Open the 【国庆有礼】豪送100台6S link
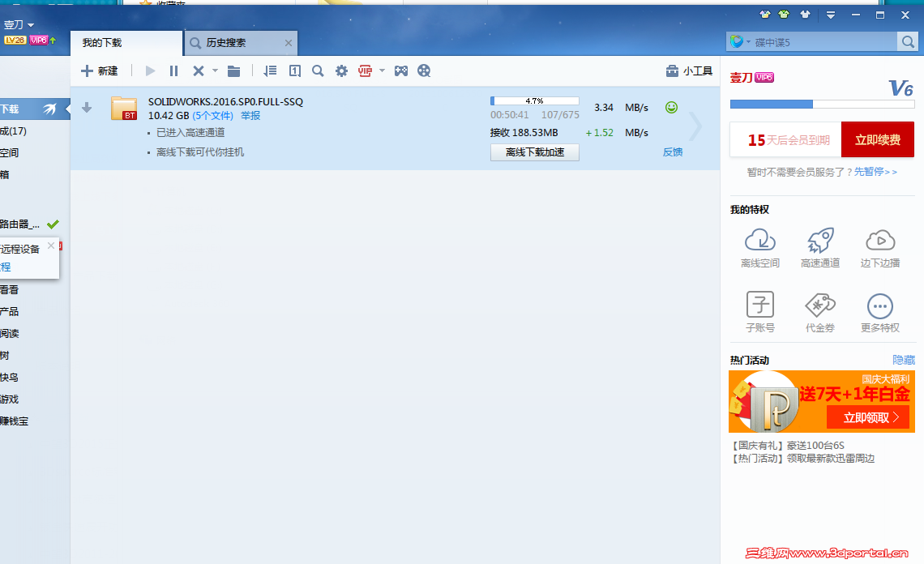 (x=787, y=446)
